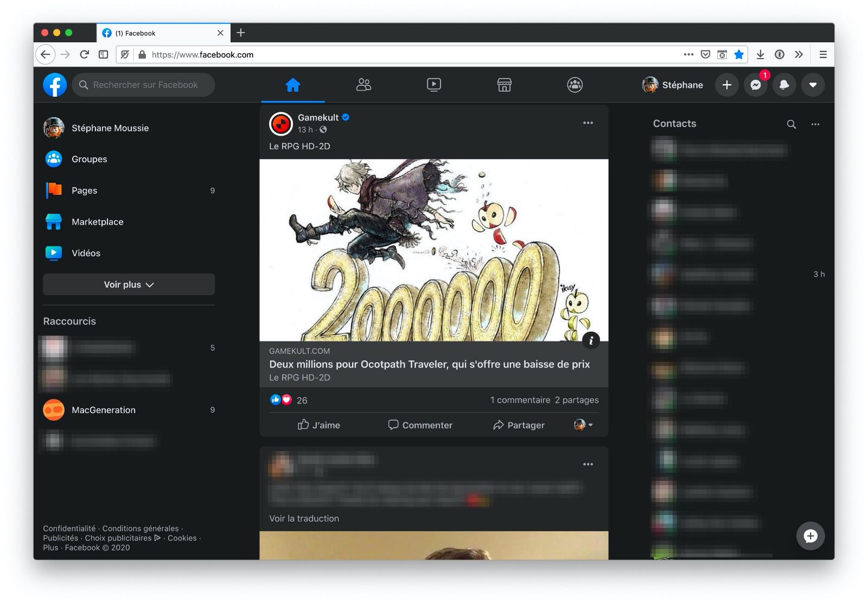Reload the Facebook page

84,54
